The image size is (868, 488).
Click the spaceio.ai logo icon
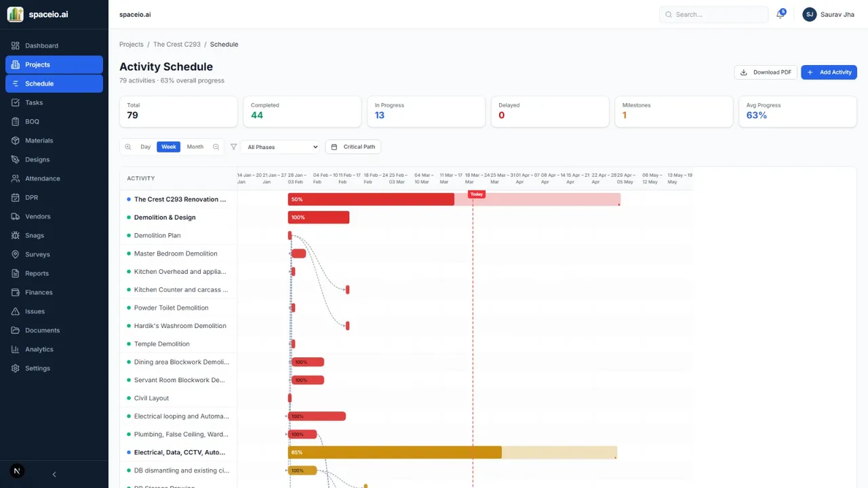pos(15,14)
